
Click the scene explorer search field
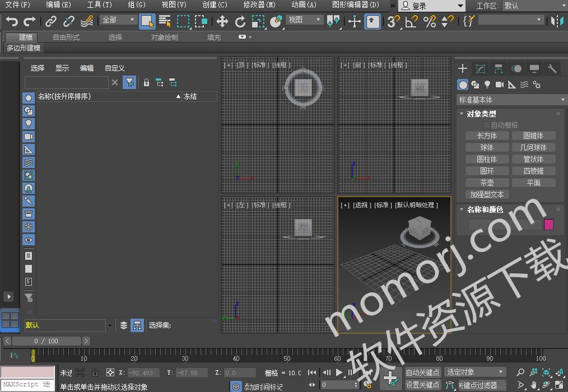coord(66,82)
